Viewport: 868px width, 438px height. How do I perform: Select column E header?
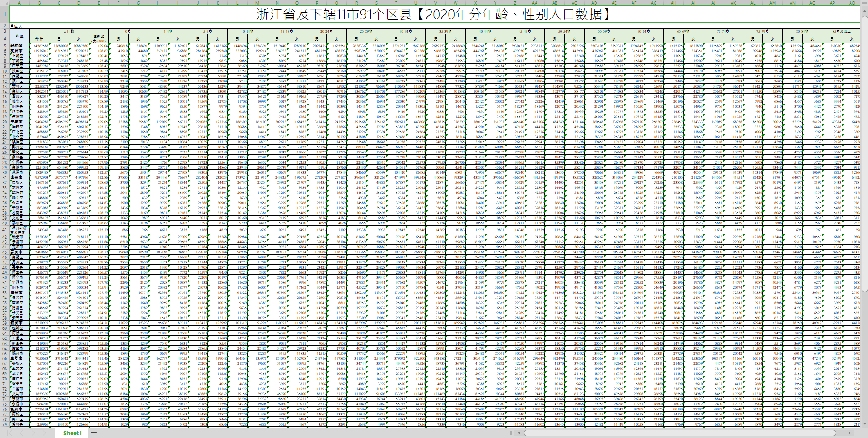pos(99,2)
